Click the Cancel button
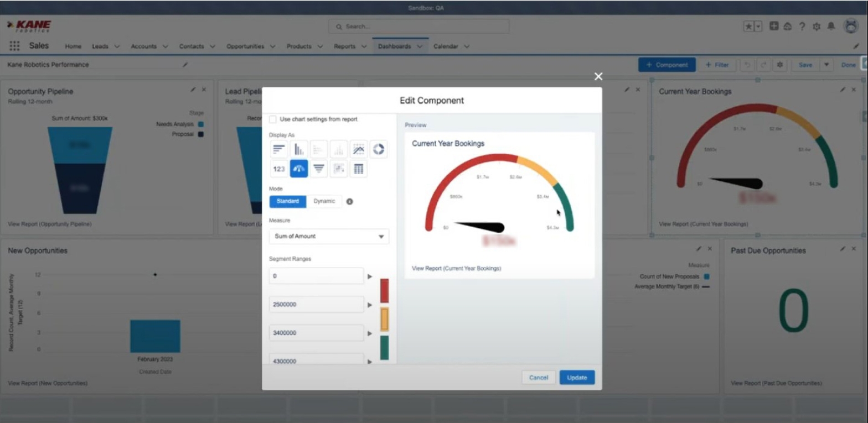The height and width of the screenshot is (423, 868). (538, 378)
